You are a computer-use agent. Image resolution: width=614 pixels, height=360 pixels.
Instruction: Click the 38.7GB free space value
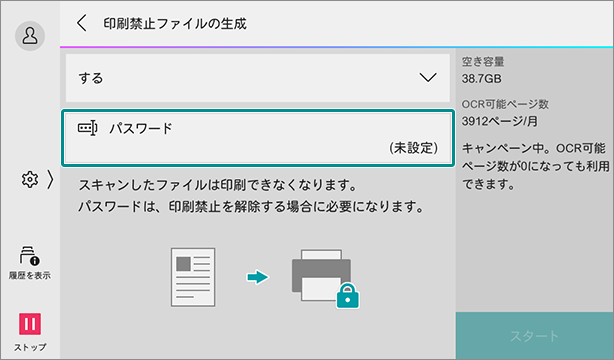481,79
